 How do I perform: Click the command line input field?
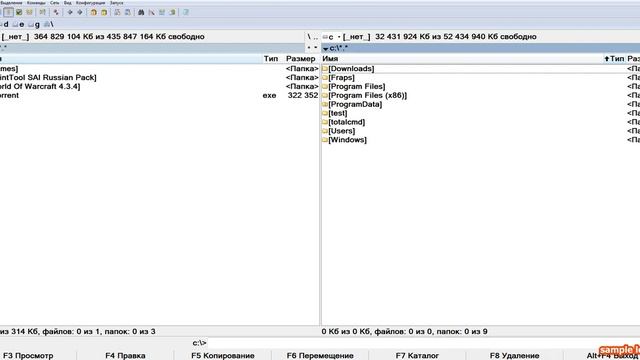[424, 343]
